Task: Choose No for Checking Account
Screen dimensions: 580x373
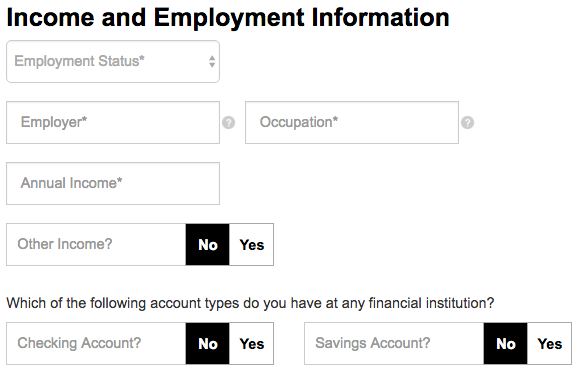Action: 208,344
